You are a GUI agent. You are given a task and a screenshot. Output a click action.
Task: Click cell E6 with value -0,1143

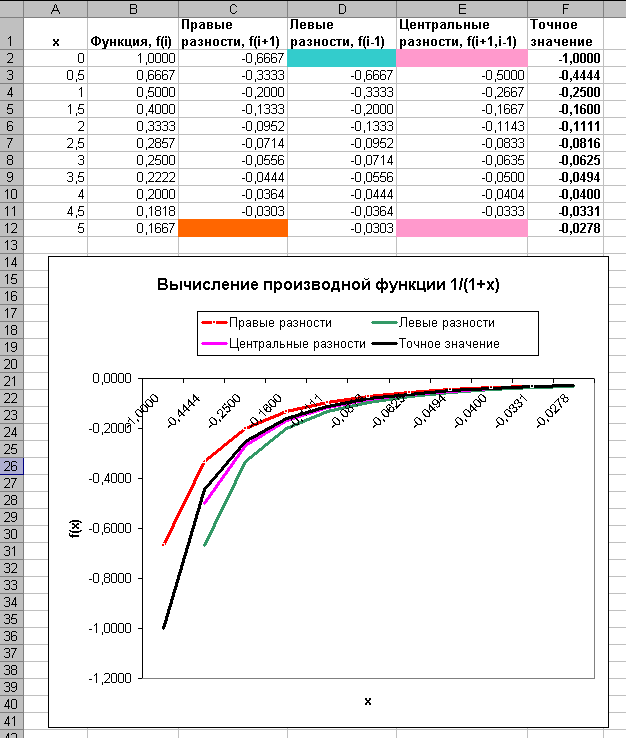click(462, 126)
